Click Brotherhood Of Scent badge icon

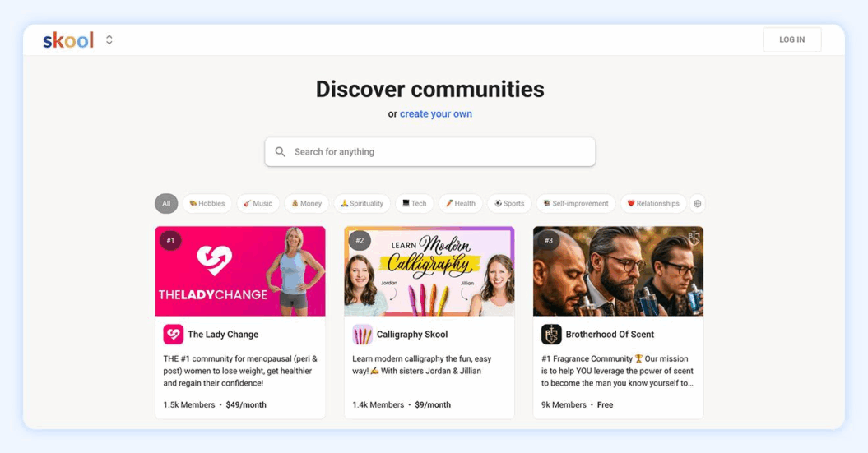551,334
